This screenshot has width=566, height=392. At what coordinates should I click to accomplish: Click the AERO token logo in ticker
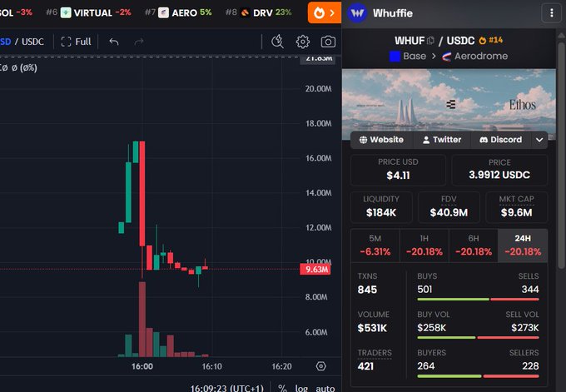(x=163, y=13)
